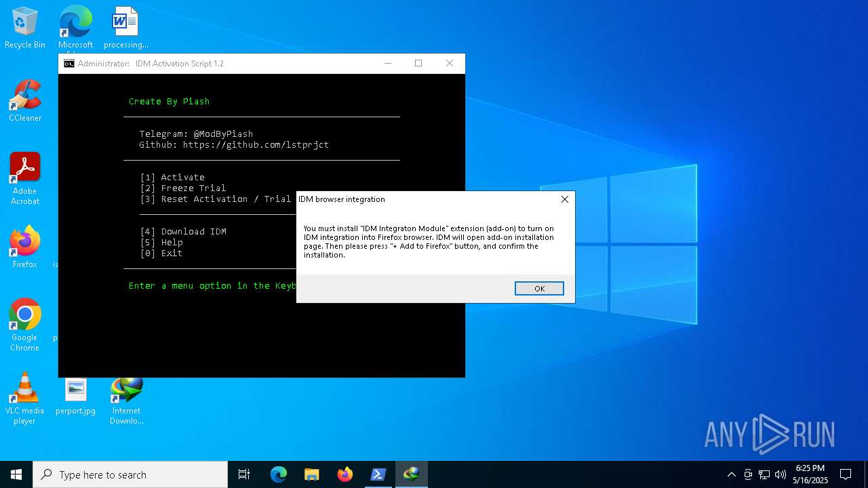Open Task View on the taskbar
The image size is (868, 488).
(244, 474)
